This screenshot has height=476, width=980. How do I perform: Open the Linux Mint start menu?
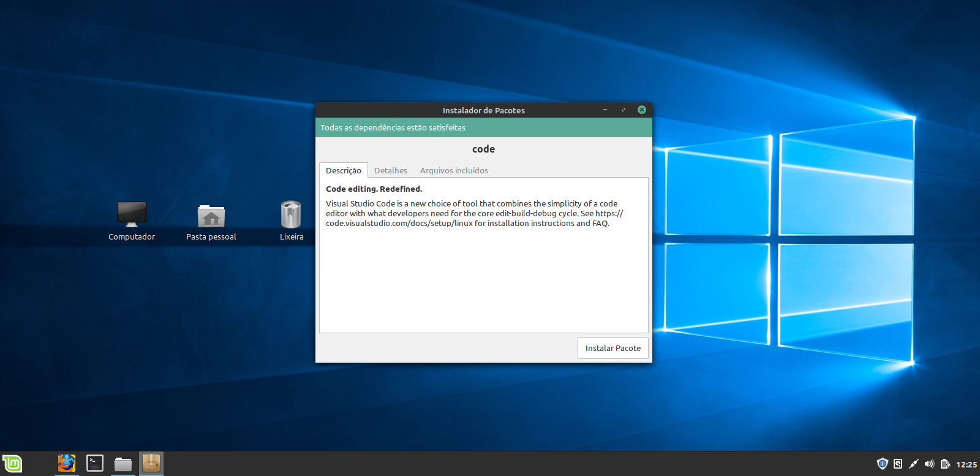(x=12, y=464)
